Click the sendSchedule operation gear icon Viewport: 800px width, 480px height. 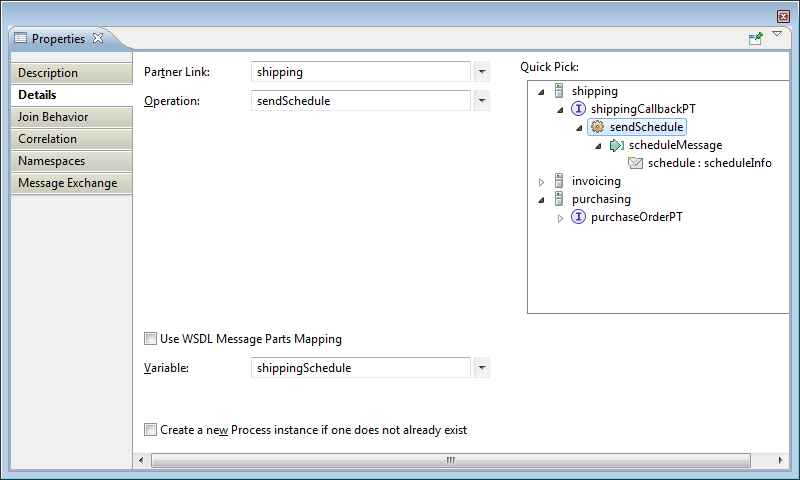[597, 127]
